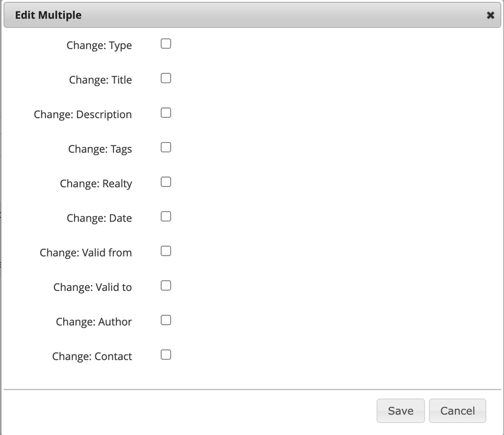Check the Change: Description box

point(166,113)
